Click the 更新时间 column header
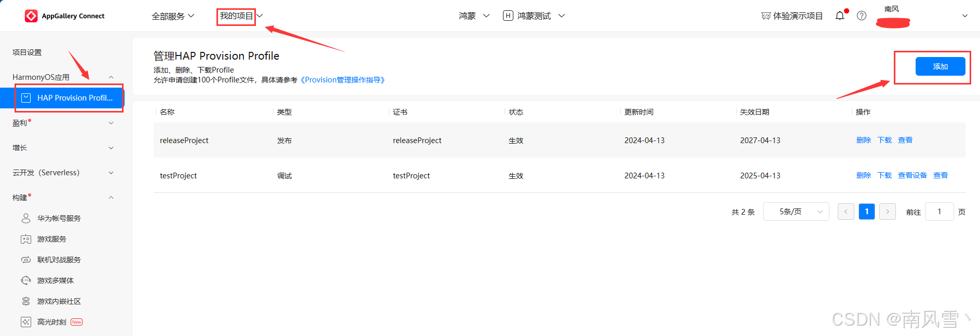This screenshot has width=980, height=336. click(x=639, y=112)
